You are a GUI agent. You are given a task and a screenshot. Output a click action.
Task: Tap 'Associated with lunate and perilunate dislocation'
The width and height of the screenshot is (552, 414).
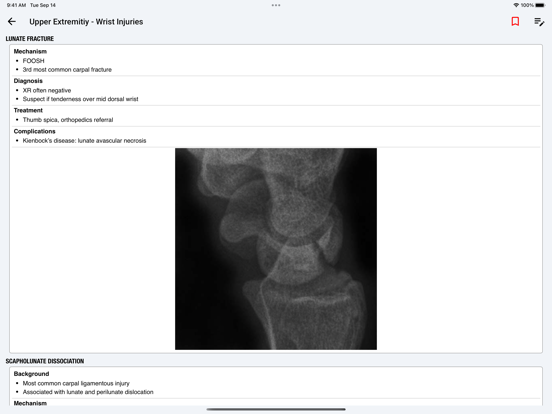coord(88,392)
